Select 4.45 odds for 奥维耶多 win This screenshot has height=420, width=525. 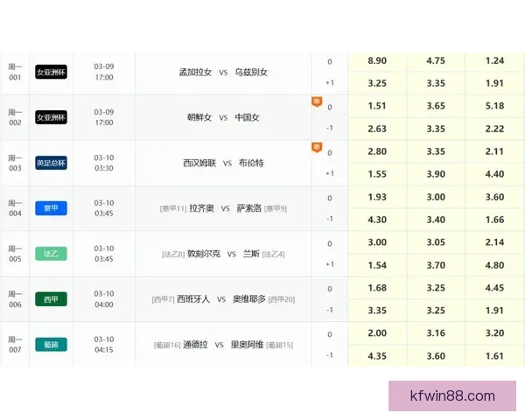[x=494, y=288]
